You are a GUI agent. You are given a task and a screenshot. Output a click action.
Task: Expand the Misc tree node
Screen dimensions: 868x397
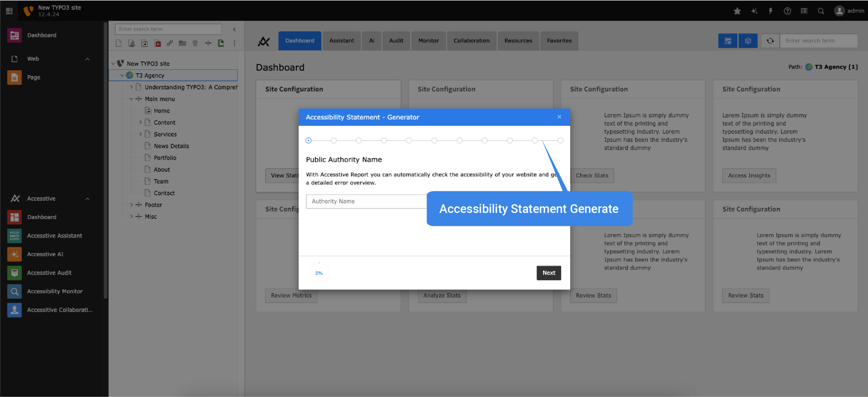pyautogui.click(x=131, y=216)
